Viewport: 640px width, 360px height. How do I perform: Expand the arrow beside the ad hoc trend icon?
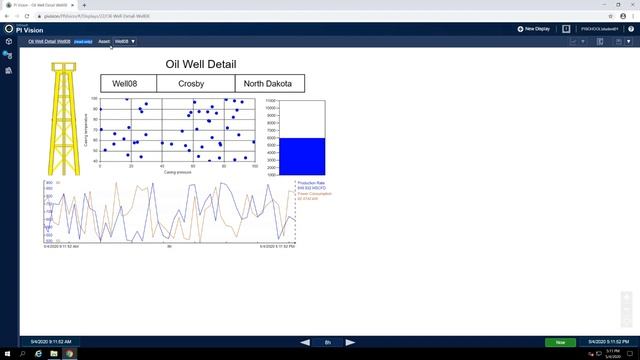pos(583,42)
